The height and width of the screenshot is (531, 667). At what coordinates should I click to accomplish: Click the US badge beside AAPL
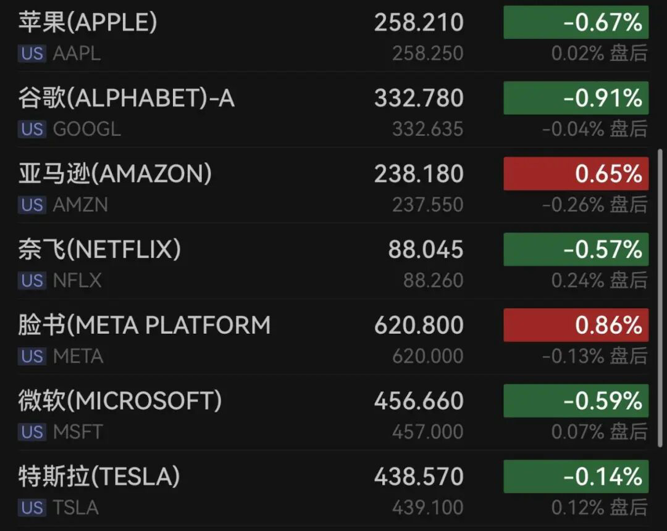(x=32, y=54)
